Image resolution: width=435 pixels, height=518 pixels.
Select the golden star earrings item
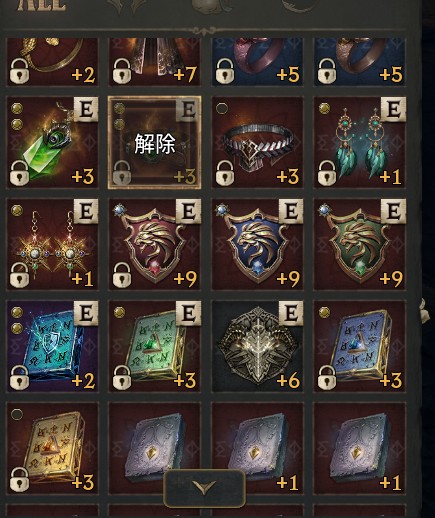click(52, 244)
